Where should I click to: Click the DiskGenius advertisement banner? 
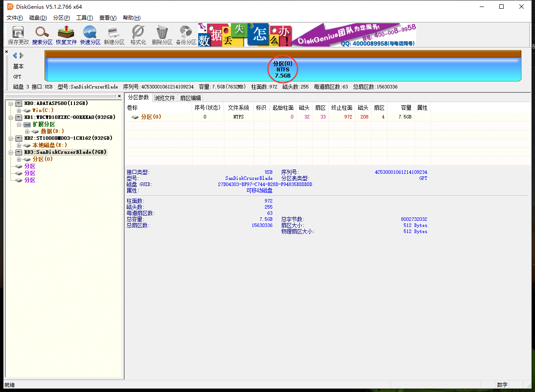pyautogui.click(x=307, y=35)
